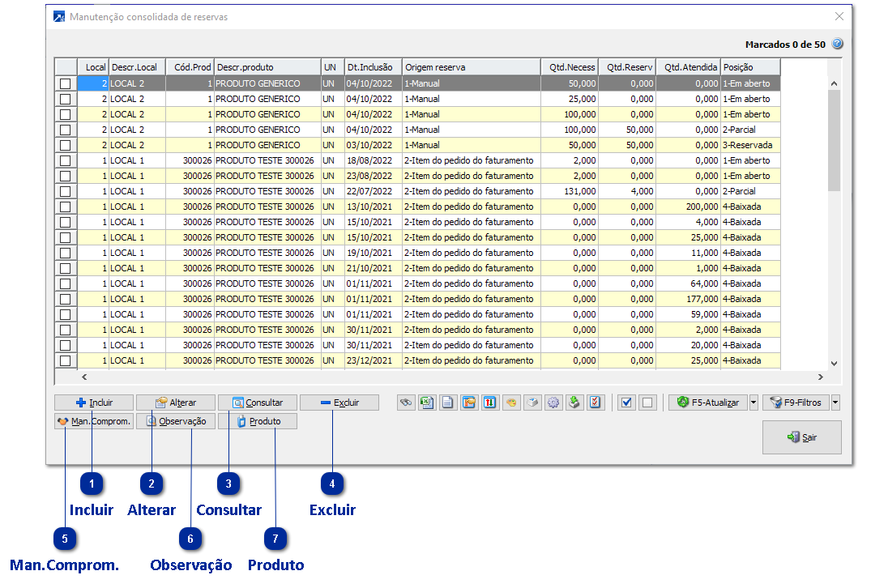Click the binoculars search icon
Image resolution: width=871 pixels, height=588 pixels.
point(406,403)
